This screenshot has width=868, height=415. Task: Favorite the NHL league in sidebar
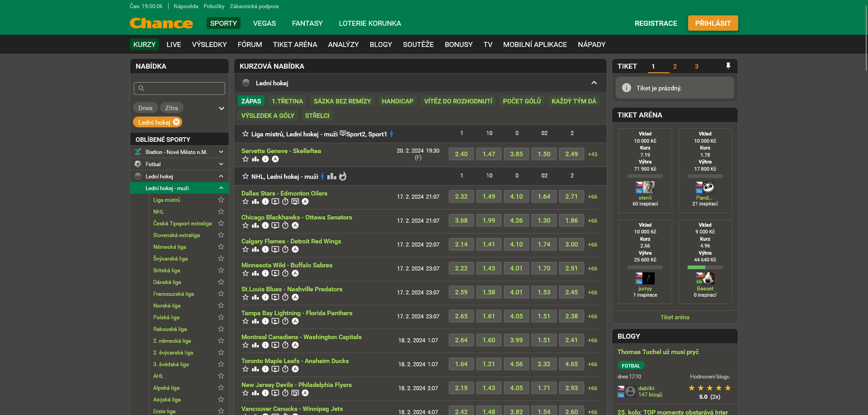[x=221, y=211]
